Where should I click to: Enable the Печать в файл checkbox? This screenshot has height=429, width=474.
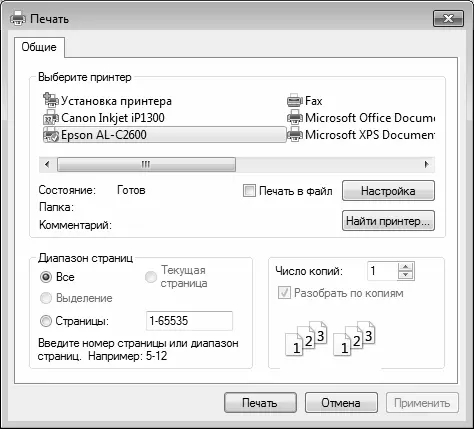click(249, 191)
